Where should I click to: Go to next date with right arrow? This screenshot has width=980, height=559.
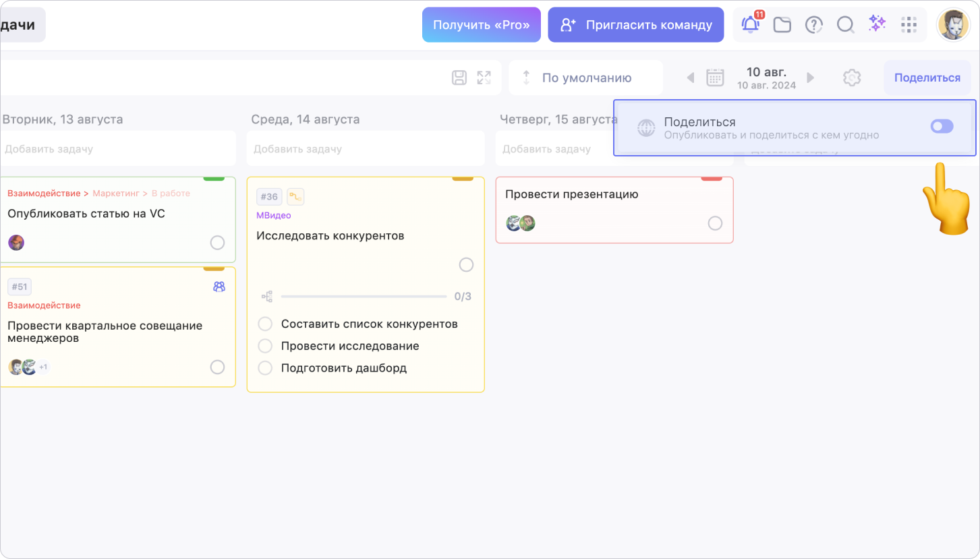[x=811, y=78]
